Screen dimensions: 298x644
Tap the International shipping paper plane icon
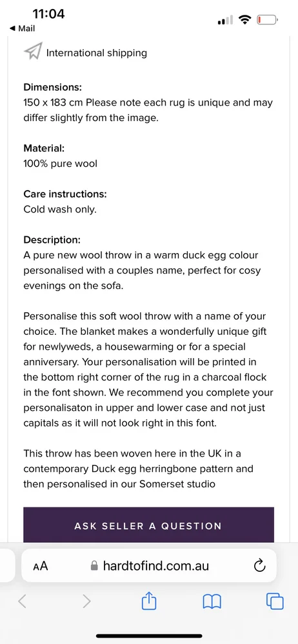pyautogui.click(x=33, y=53)
